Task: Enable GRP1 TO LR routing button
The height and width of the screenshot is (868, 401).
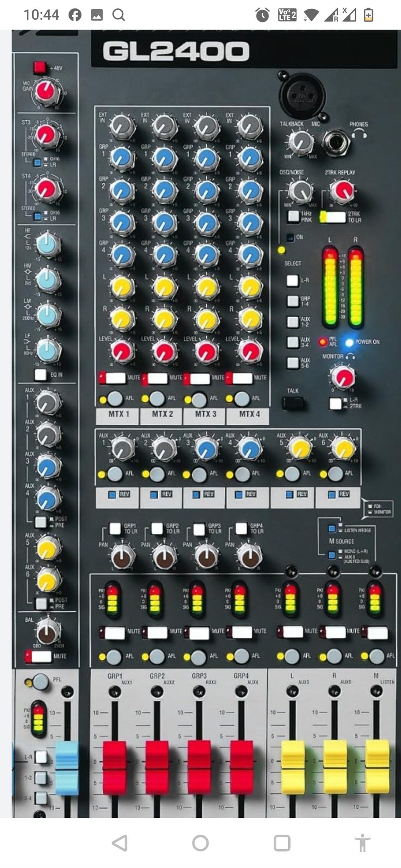Action: [x=115, y=528]
